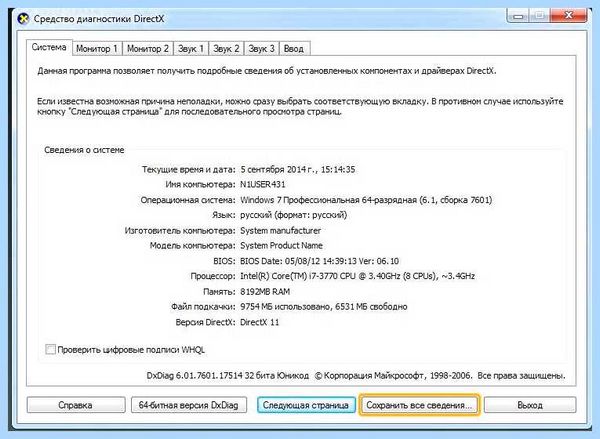
Task: Click the Процессор: label
Action: (213, 276)
